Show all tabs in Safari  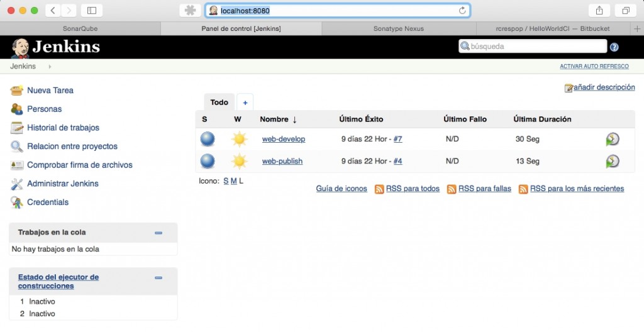point(626,11)
